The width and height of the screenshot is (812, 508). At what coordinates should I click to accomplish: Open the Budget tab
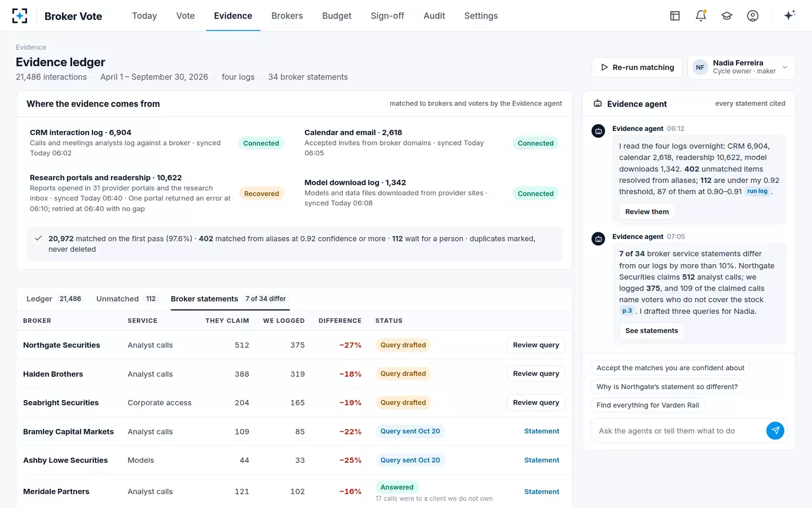[x=337, y=16]
